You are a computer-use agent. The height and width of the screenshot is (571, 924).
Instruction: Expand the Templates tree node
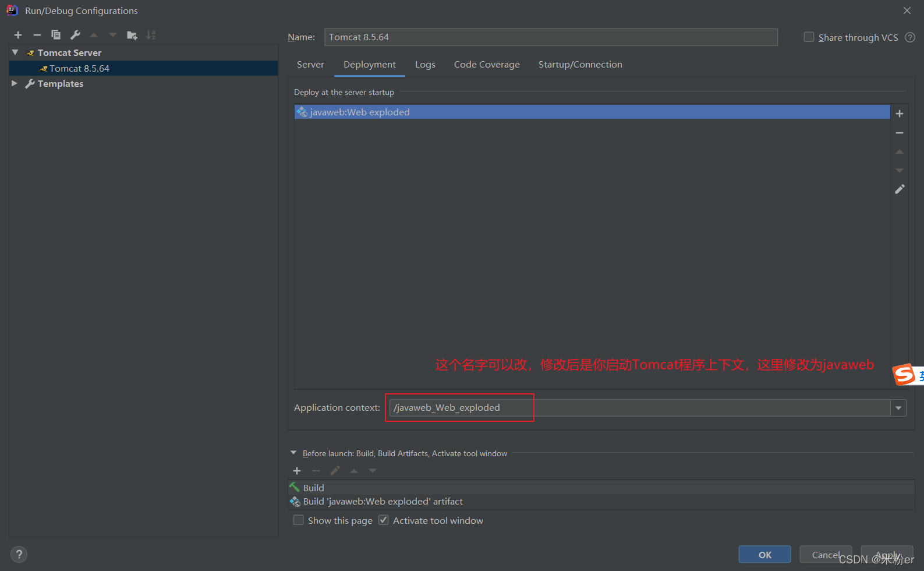click(x=15, y=83)
